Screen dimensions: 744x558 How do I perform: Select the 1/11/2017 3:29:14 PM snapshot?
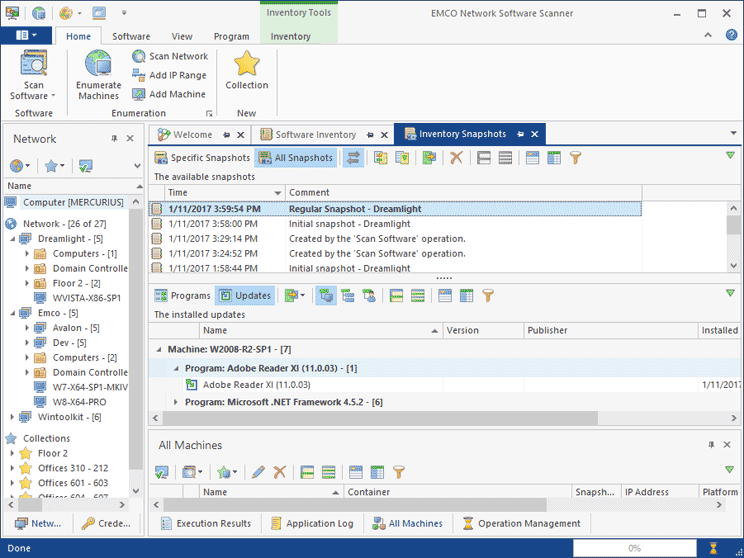tap(395, 239)
